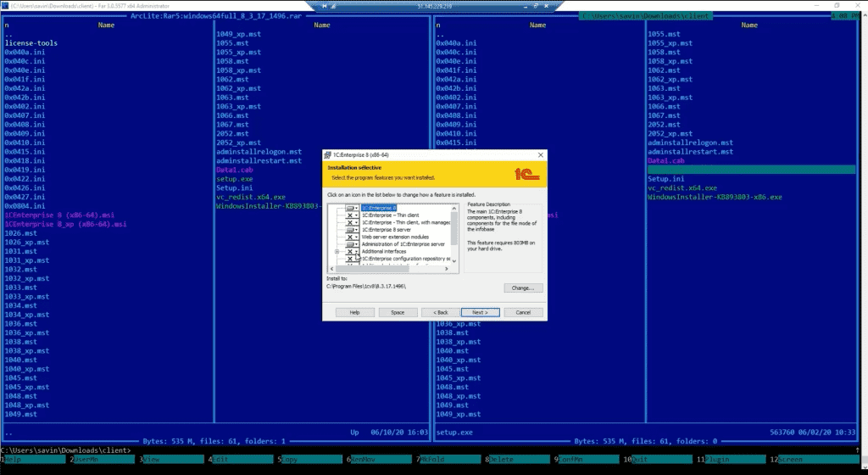
Task: Click the installer title bar icon
Action: (328, 155)
